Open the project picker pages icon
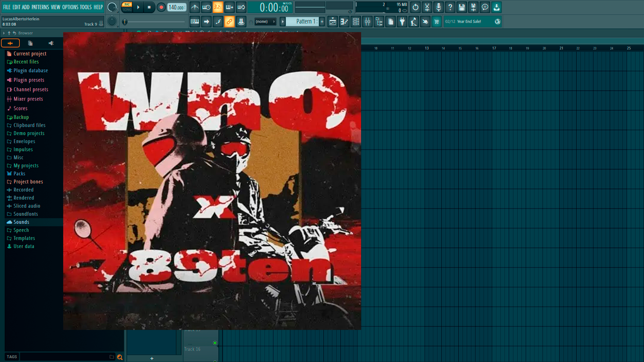The height and width of the screenshot is (362, 644). (390, 22)
